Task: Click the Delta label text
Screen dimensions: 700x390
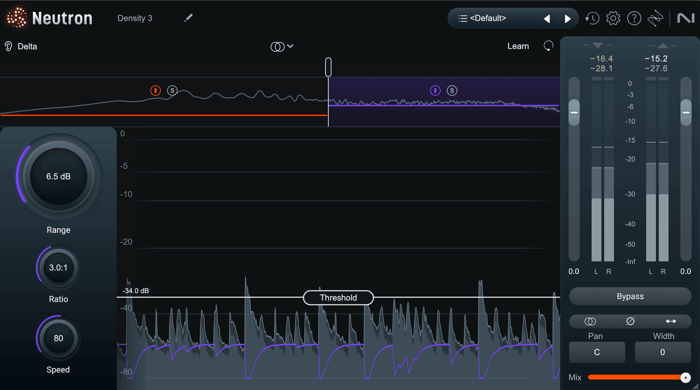Action: 27,46
